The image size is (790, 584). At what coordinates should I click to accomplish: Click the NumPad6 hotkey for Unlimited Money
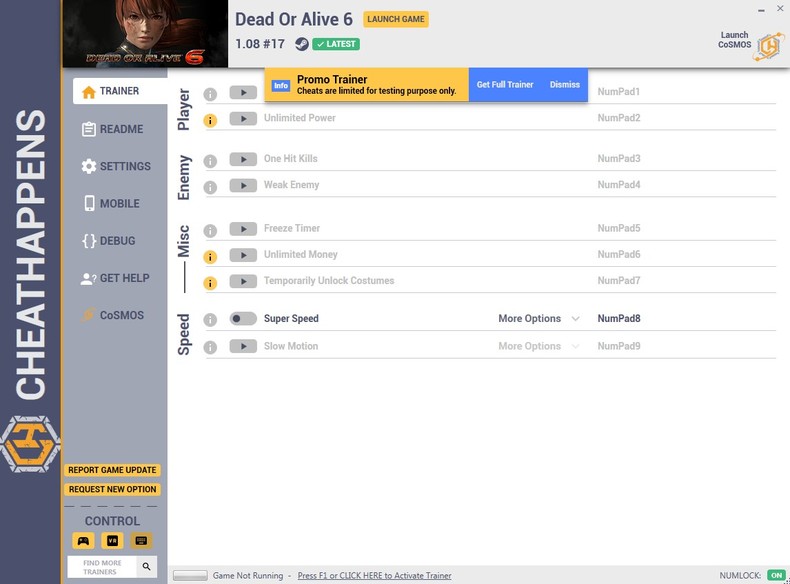pos(619,254)
